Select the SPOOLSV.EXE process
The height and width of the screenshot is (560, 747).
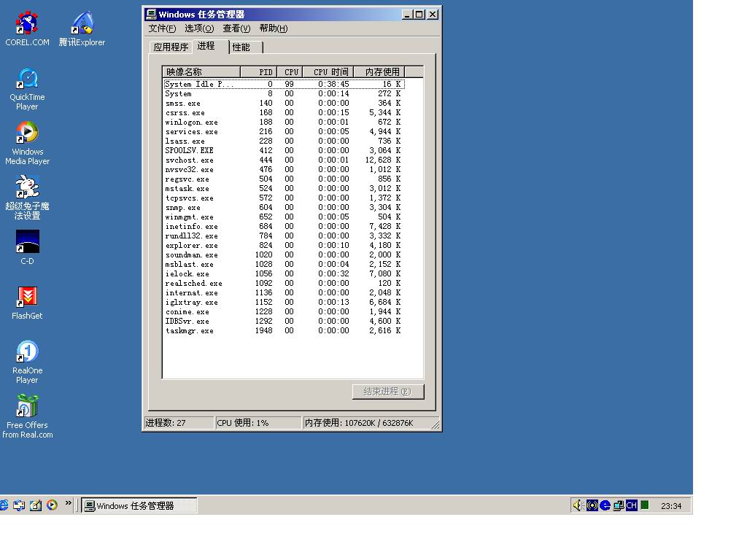(284, 150)
